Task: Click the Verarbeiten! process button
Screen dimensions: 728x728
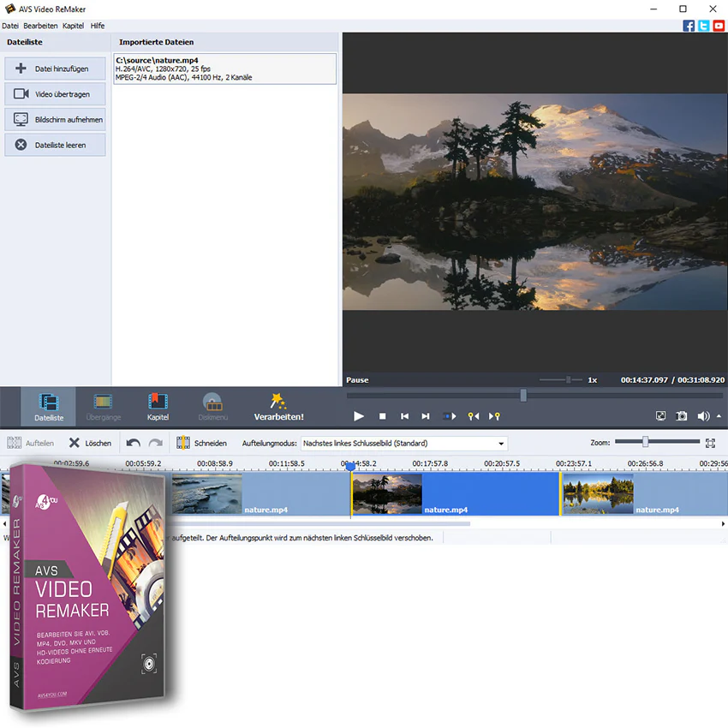Action: tap(278, 407)
